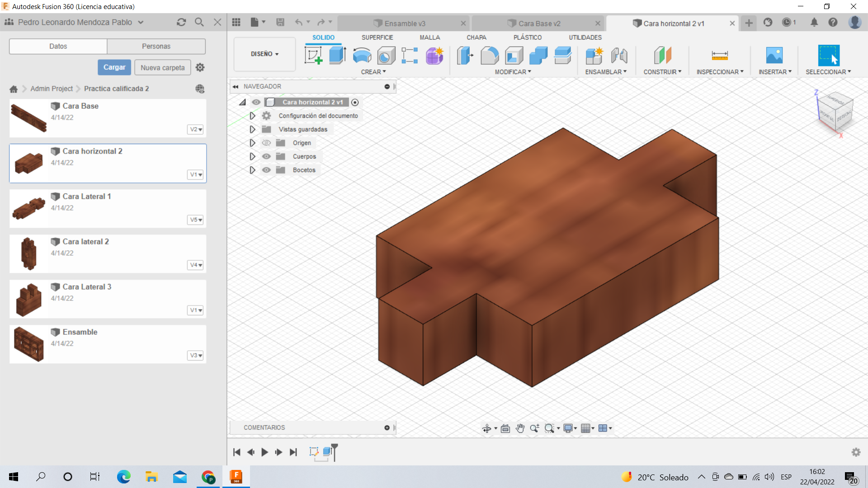This screenshot has height=488, width=868.
Task: Click the timeline play button
Action: tap(264, 452)
